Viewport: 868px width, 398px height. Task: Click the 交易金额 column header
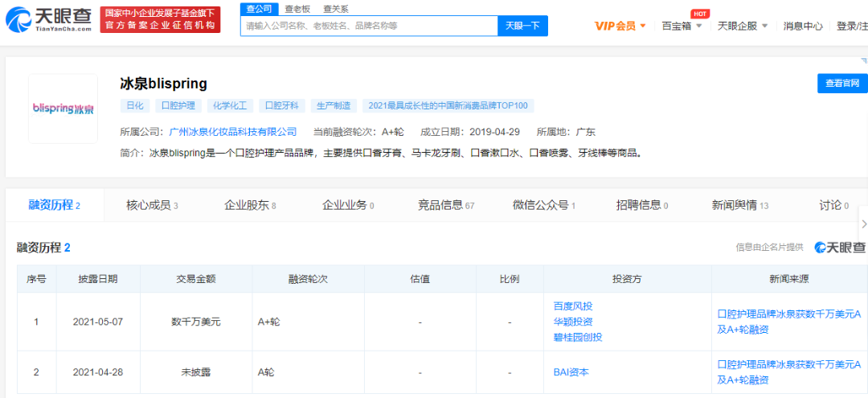click(x=197, y=279)
